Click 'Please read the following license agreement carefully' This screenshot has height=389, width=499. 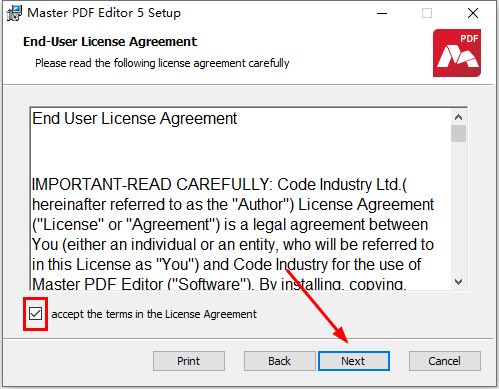(x=162, y=63)
